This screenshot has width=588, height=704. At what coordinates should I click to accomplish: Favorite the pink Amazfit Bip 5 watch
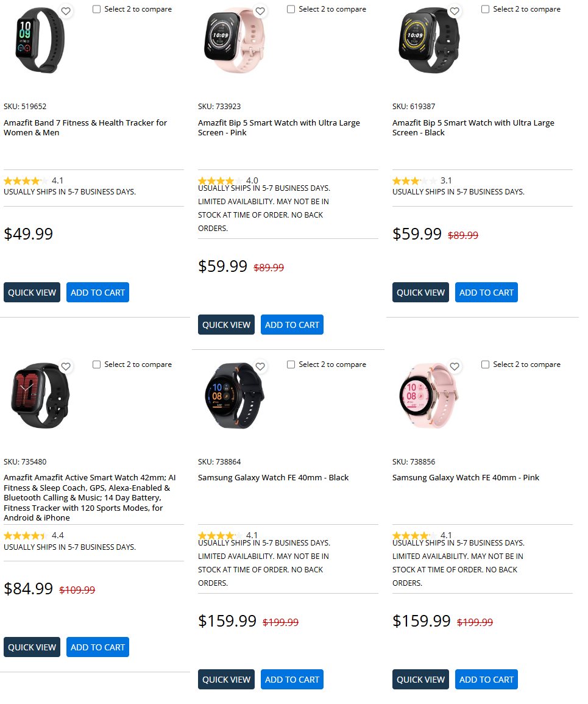[x=260, y=10]
